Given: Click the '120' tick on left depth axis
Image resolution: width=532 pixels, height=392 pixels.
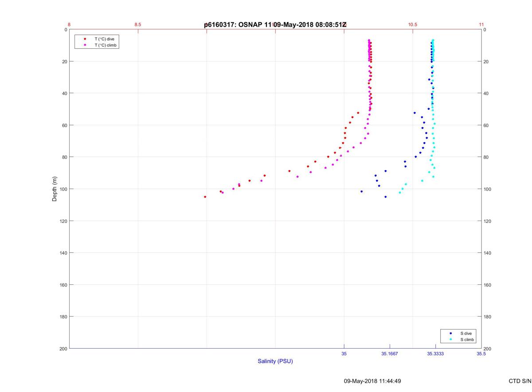Looking at the screenshot, I should click(x=63, y=221).
